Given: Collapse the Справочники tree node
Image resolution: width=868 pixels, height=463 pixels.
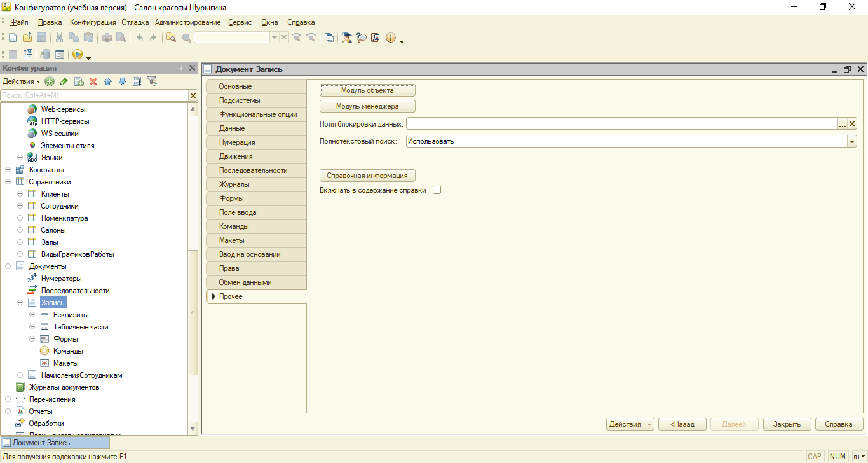Looking at the screenshot, I should pos(8,182).
